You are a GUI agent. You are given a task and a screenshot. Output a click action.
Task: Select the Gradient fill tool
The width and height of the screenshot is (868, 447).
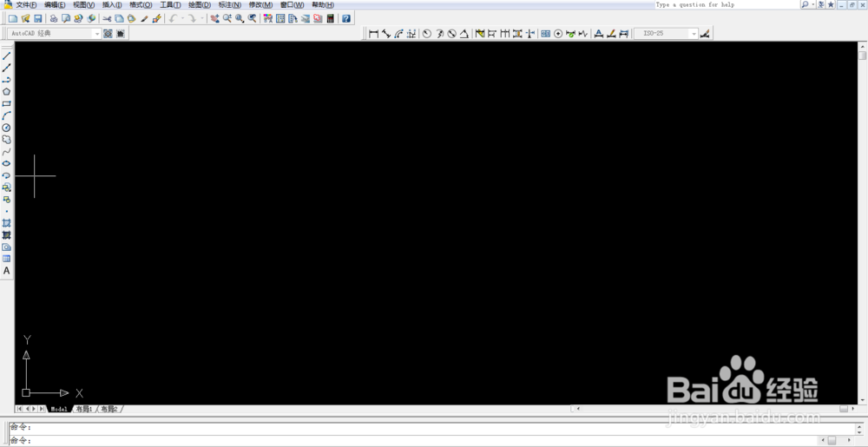point(7,235)
